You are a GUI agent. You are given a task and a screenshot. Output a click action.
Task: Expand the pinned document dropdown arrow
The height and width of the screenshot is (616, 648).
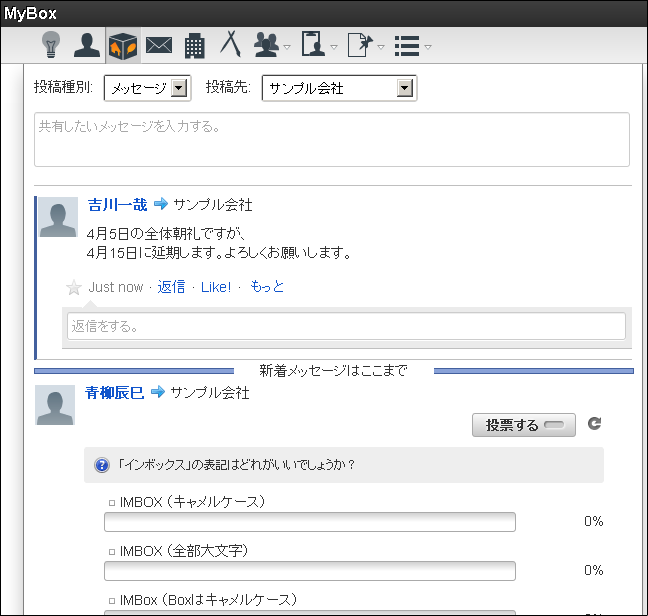[x=381, y=47]
